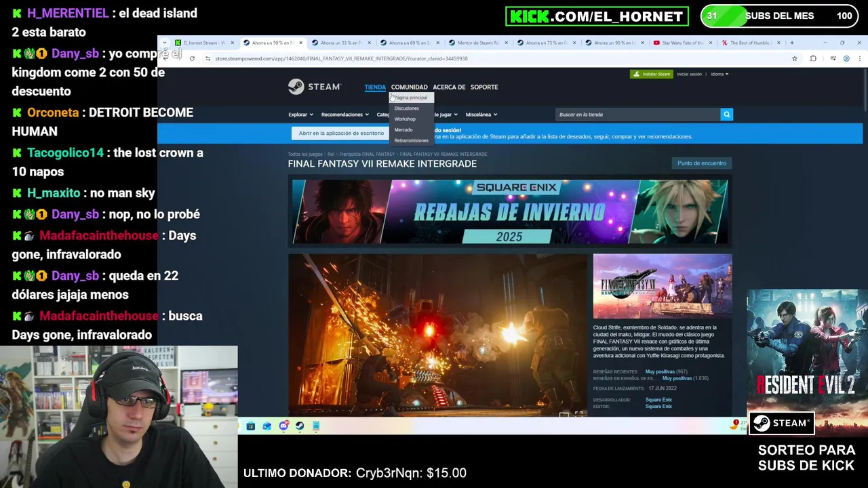
Task: Open the SOPORTE menu
Action: (x=484, y=87)
